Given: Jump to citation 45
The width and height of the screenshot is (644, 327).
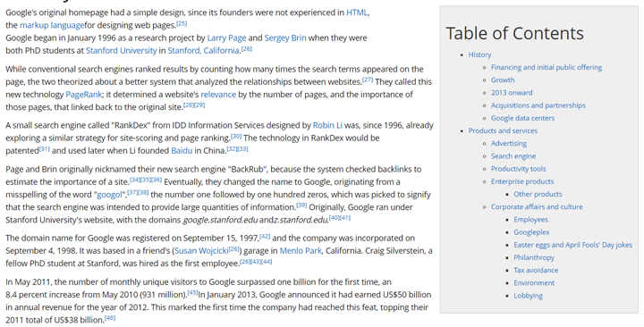Looking at the screenshot, I should 192,292.
